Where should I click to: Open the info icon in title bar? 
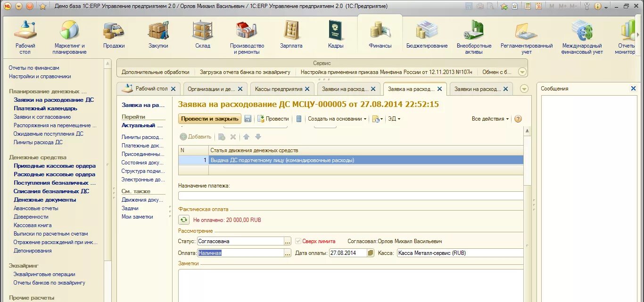point(597,6)
